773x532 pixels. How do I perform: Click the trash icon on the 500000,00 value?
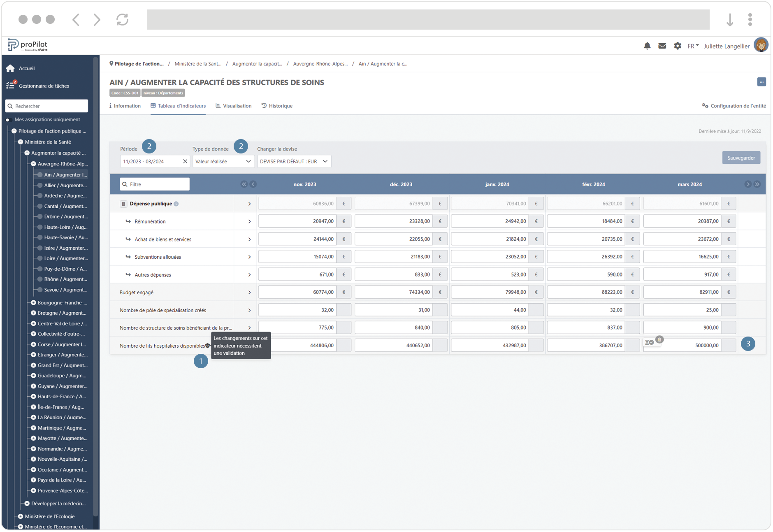(x=659, y=339)
